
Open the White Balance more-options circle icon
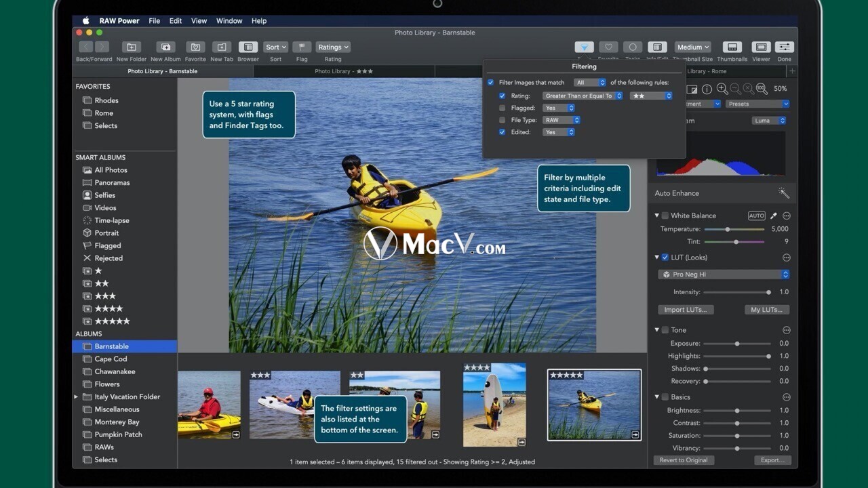pyautogui.click(x=787, y=216)
